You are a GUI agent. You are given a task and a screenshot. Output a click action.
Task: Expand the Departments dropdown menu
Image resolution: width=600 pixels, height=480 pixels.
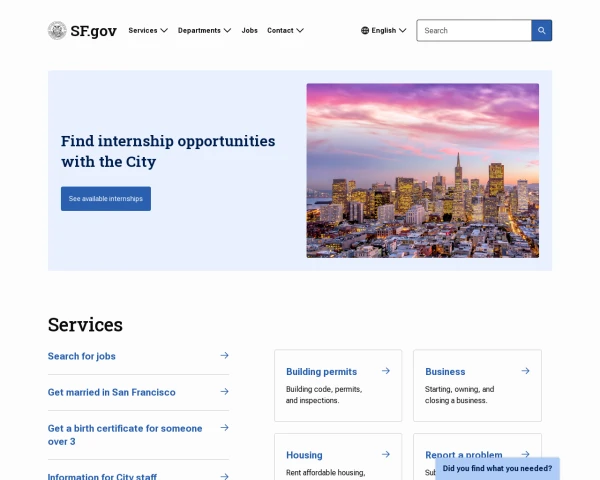204,30
